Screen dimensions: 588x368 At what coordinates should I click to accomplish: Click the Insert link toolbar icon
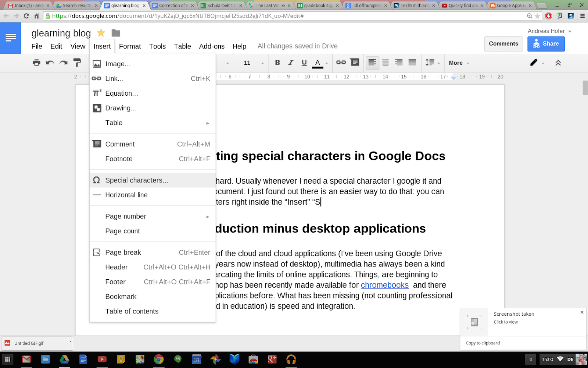341,63
